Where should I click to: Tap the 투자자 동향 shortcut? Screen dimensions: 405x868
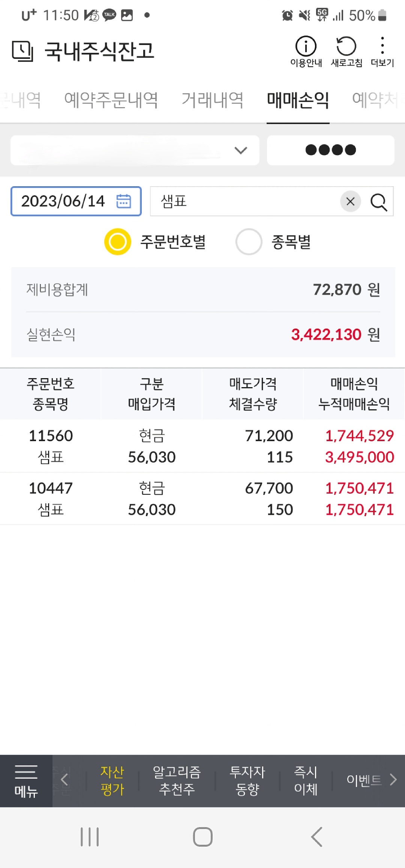click(247, 781)
